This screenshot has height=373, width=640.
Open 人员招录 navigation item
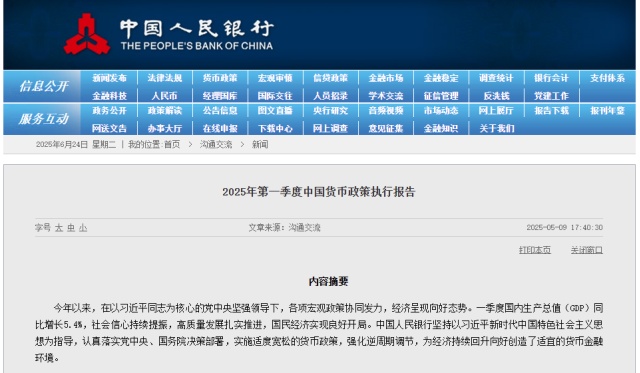click(331, 96)
